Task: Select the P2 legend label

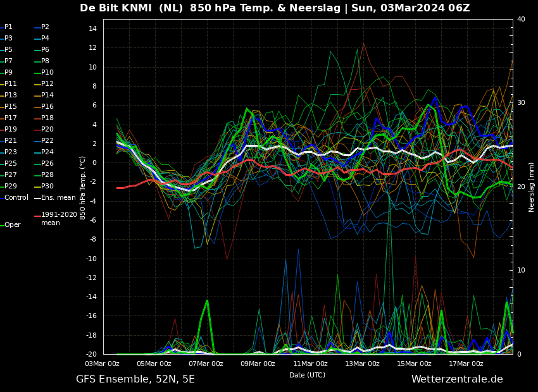Action: coord(42,27)
